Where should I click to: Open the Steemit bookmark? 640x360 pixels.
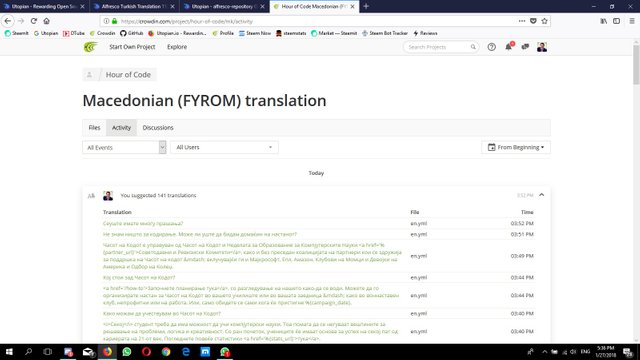16,33
